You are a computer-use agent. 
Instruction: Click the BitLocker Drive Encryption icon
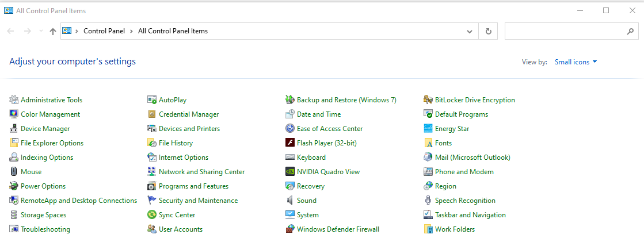click(428, 99)
